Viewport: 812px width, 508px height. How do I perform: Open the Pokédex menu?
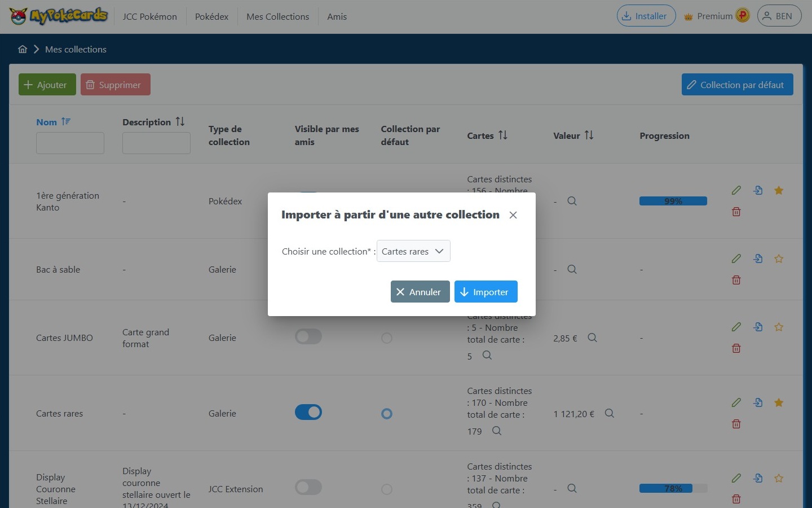211,16
